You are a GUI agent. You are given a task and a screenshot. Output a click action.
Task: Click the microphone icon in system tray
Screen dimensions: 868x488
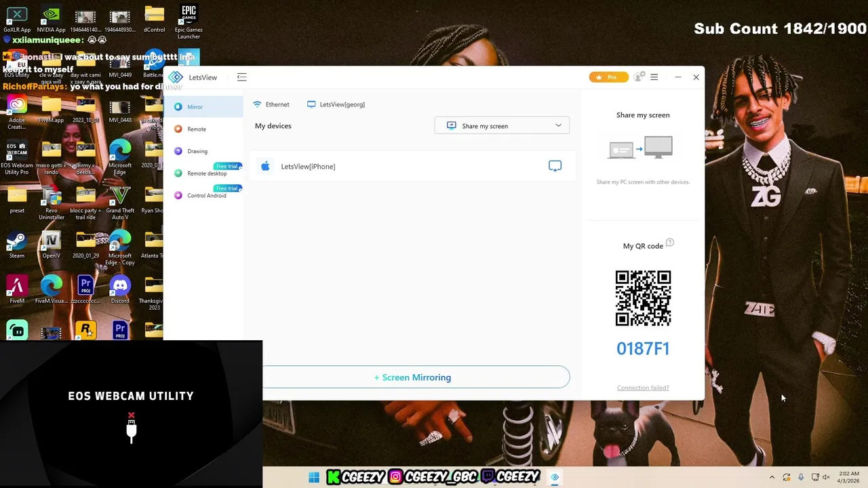tap(801, 477)
